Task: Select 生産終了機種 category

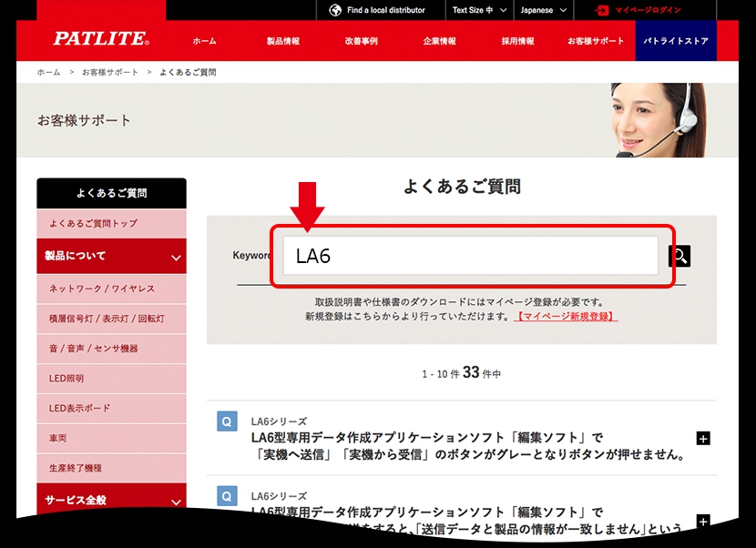Action: point(111,468)
